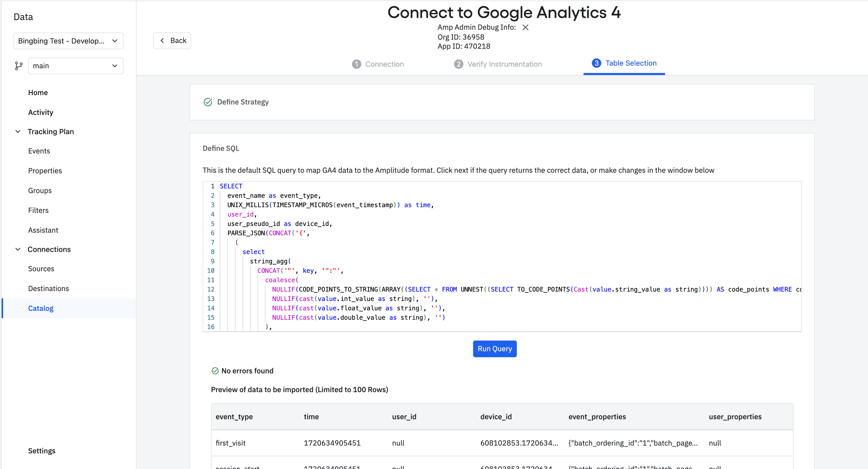Click the git branch icon
The image size is (868, 469).
[x=18, y=66]
